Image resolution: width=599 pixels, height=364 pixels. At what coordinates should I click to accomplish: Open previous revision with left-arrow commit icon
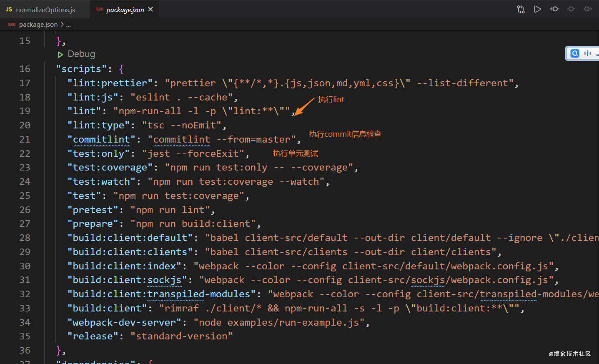coord(554,9)
